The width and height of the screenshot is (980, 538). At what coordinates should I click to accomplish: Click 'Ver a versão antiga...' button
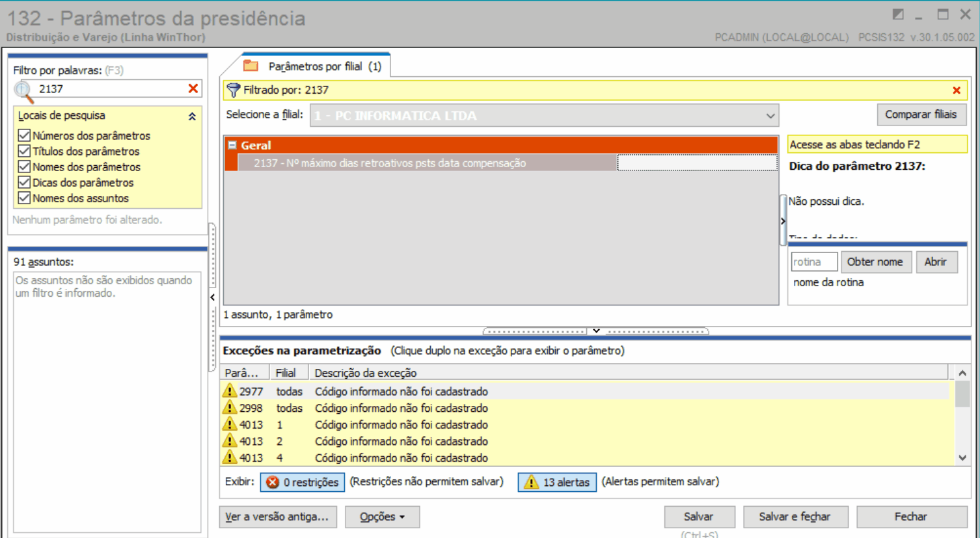click(278, 517)
